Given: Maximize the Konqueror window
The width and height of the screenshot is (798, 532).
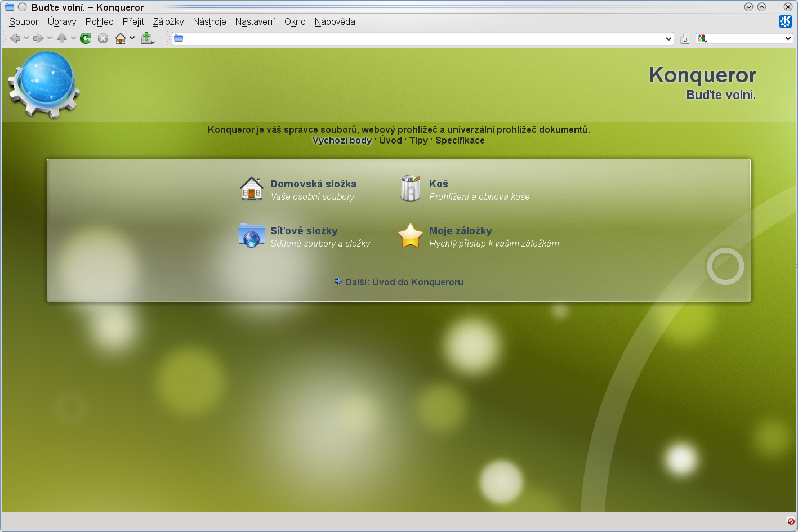Looking at the screenshot, I should (x=761, y=7).
